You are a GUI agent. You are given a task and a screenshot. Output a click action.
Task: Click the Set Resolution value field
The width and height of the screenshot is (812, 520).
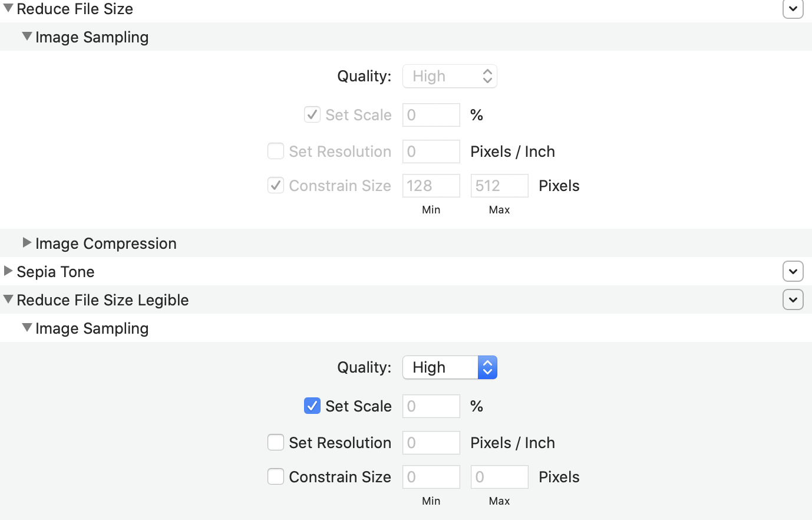coord(431,442)
